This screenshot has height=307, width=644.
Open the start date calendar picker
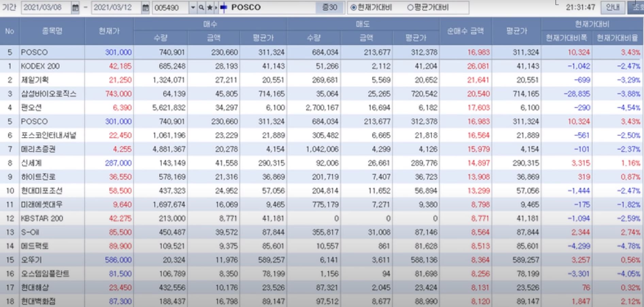tap(75, 7)
